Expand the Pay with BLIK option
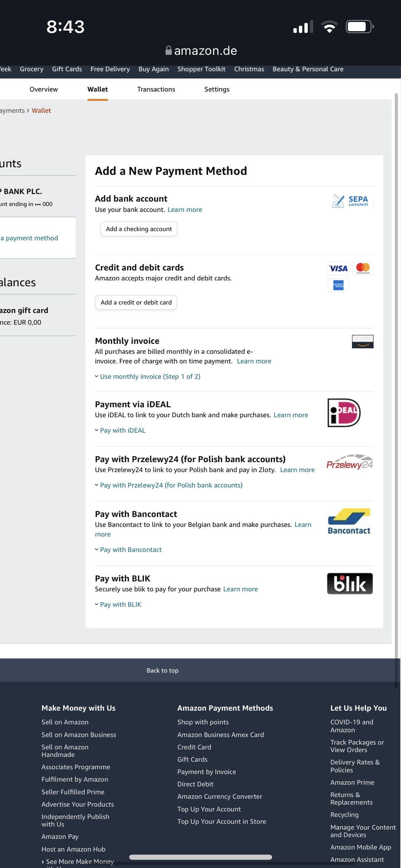Image resolution: width=401 pixels, height=868 pixels. pyautogui.click(x=120, y=604)
